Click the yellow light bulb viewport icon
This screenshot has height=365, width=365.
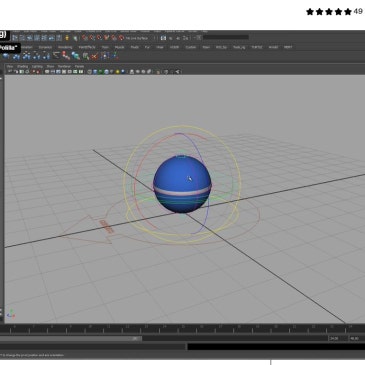pyautogui.click(x=118, y=71)
